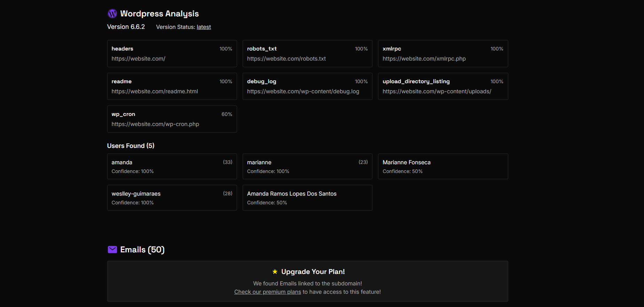Click the (33) count beside amanda

point(228,162)
